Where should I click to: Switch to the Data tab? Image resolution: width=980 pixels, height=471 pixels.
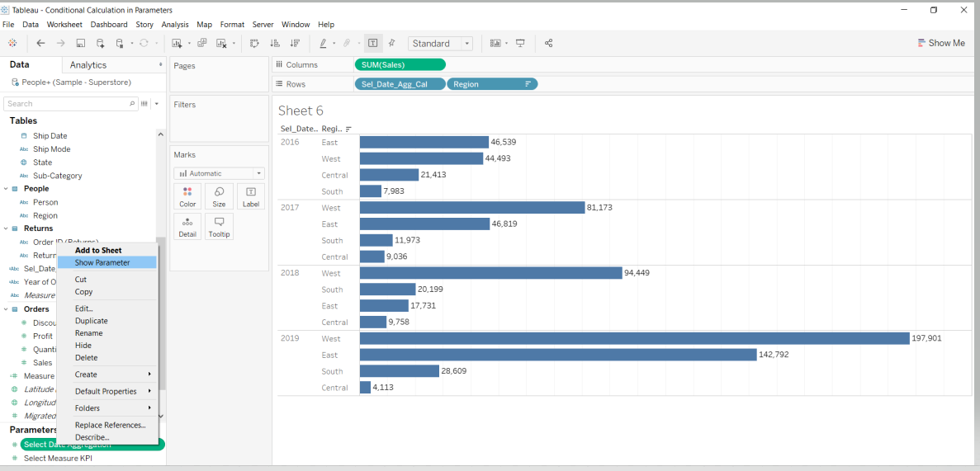[19, 64]
